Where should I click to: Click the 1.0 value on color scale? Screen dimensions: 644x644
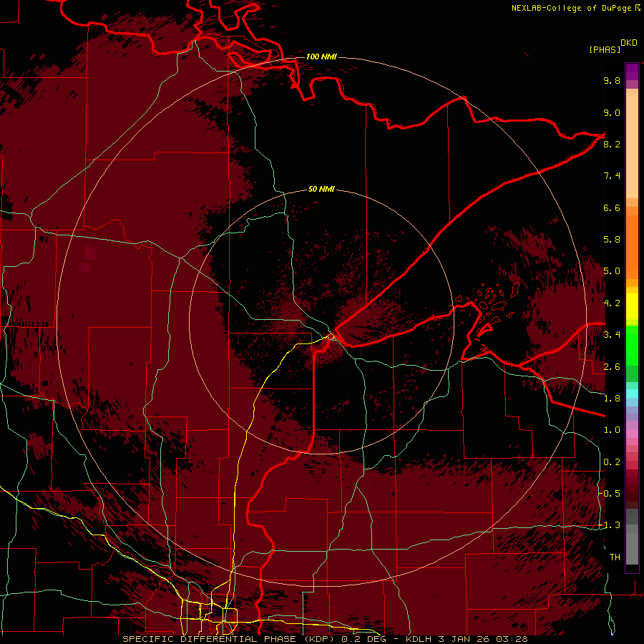pyautogui.click(x=612, y=429)
